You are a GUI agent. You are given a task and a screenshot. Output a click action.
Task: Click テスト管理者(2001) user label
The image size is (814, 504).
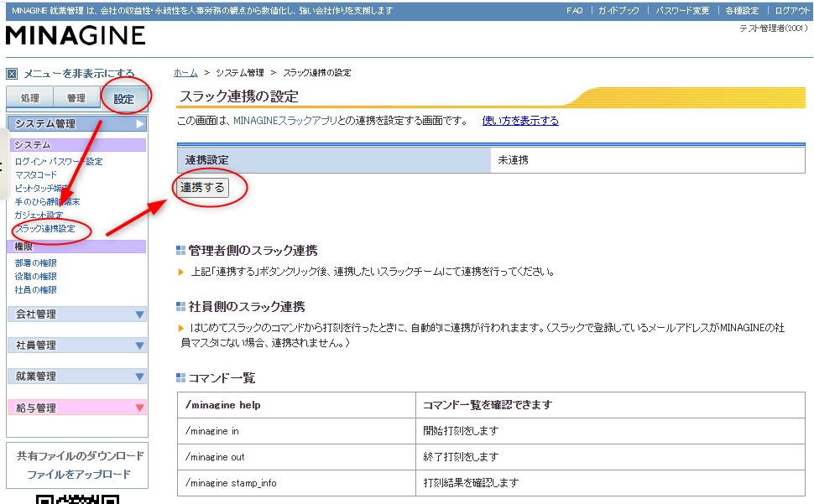tap(774, 29)
